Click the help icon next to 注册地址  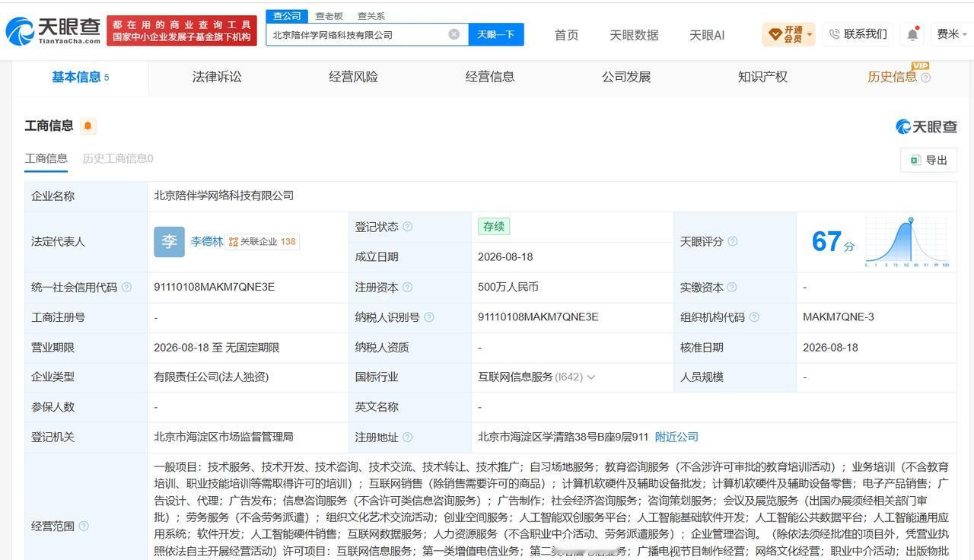(x=408, y=437)
